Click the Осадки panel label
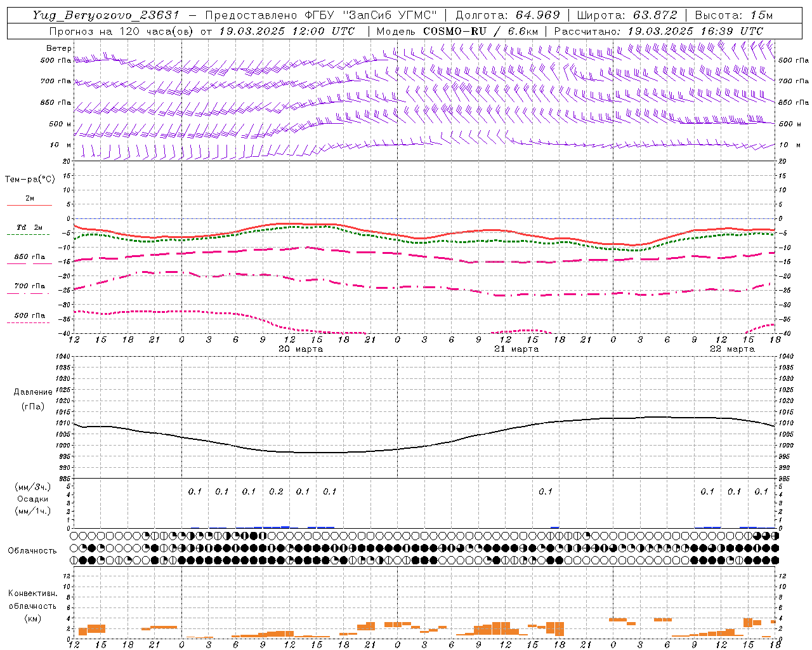 tap(32, 499)
